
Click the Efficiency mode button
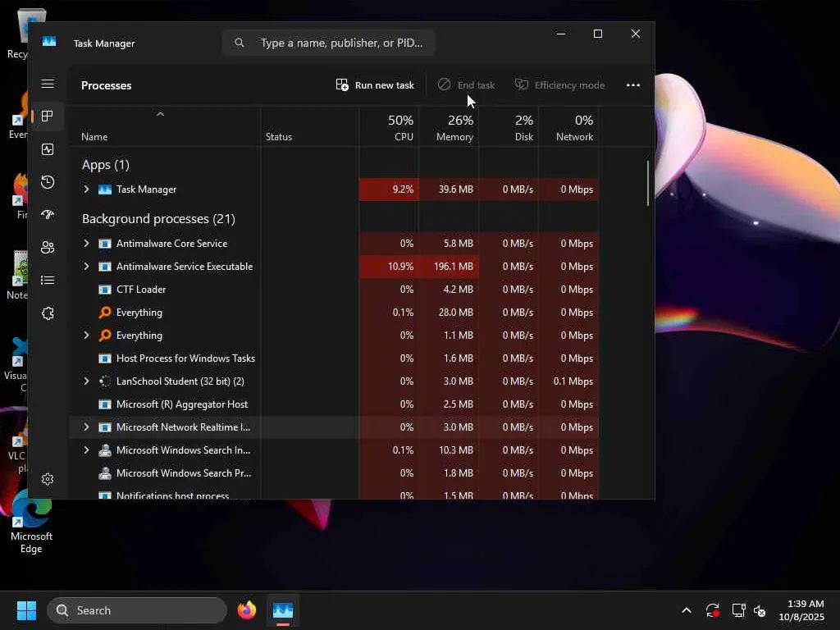559,85
